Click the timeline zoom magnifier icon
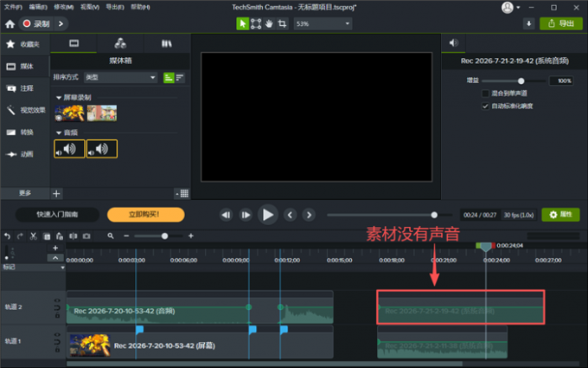The height and width of the screenshot is (368, 588). 111,236
